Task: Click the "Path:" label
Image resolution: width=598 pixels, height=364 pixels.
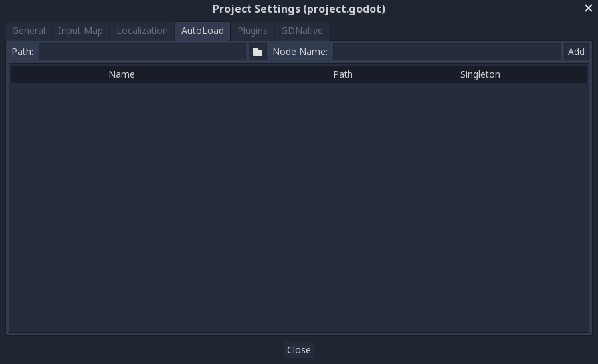Action: (x=23, y=52)
